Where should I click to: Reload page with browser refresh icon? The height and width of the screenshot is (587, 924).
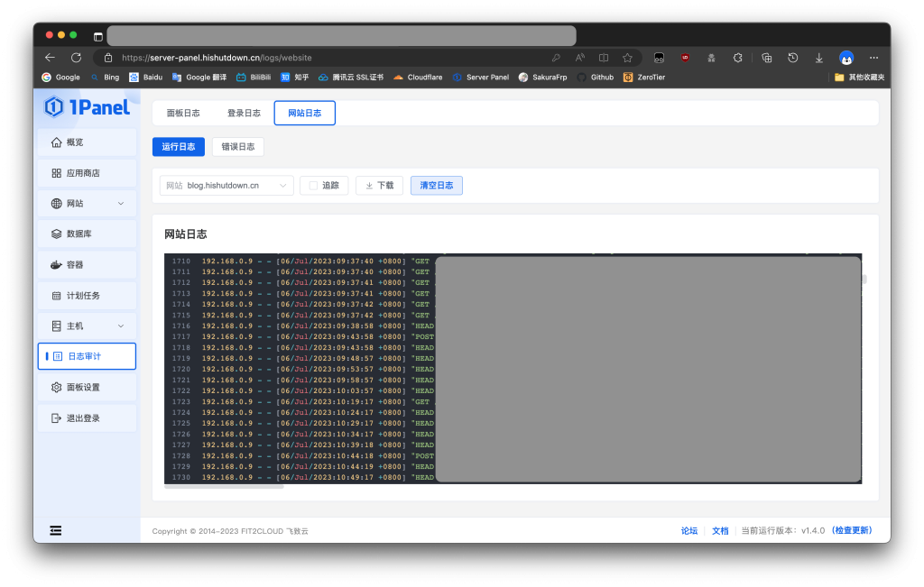(x=76, y=58)
